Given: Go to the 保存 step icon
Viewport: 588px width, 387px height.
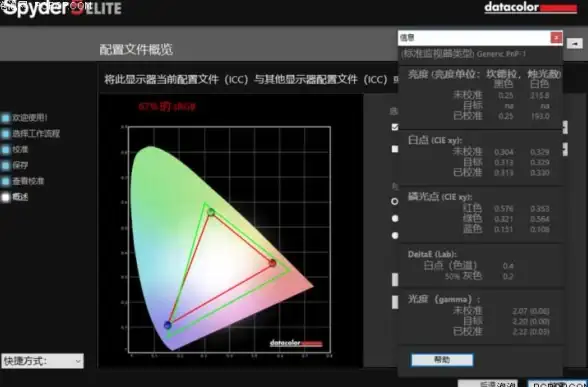Looking at the screenshot, I should (6, 165).
